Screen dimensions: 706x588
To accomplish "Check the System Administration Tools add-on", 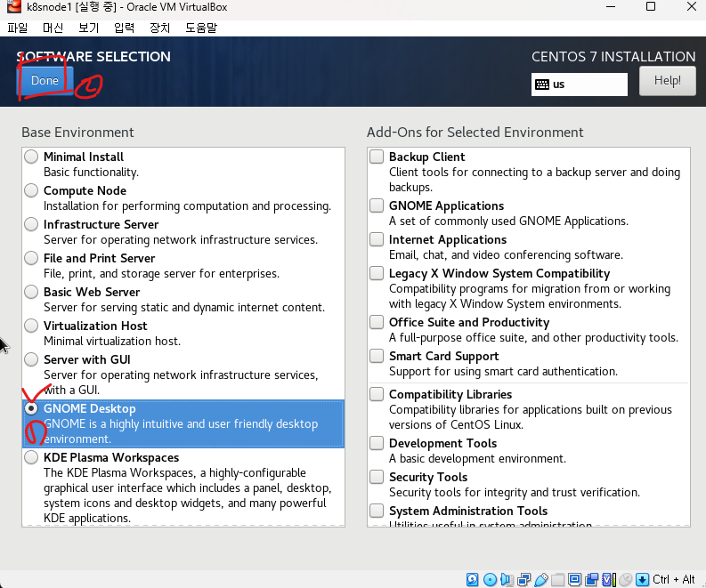I will (x=377, y=511).
